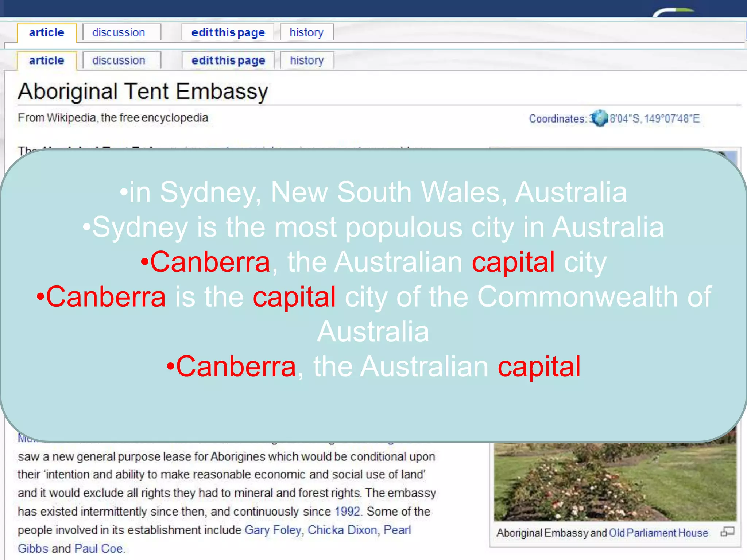Open the 'Gary Foley' link
This screenshot has height=560, width=747.
pos(273,530)
